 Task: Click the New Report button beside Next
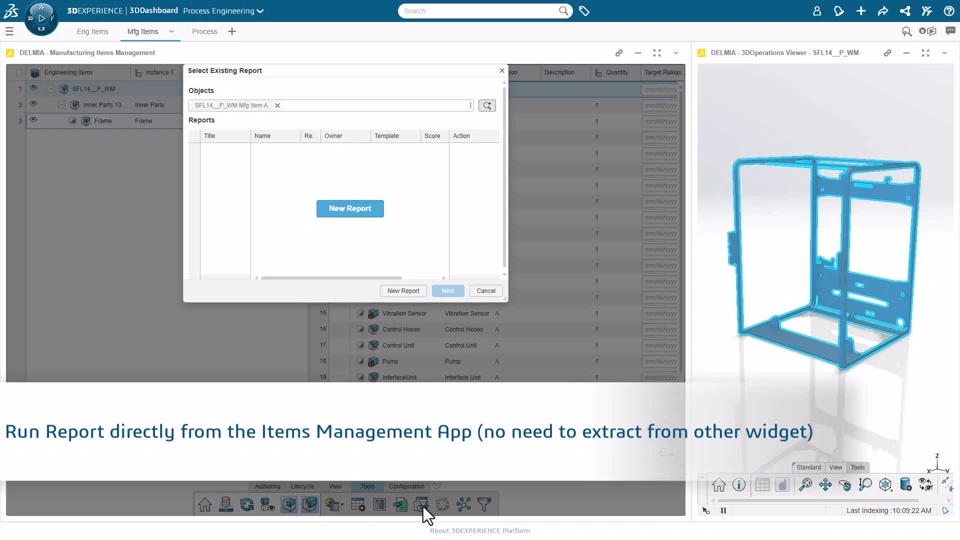click(403, 291)
